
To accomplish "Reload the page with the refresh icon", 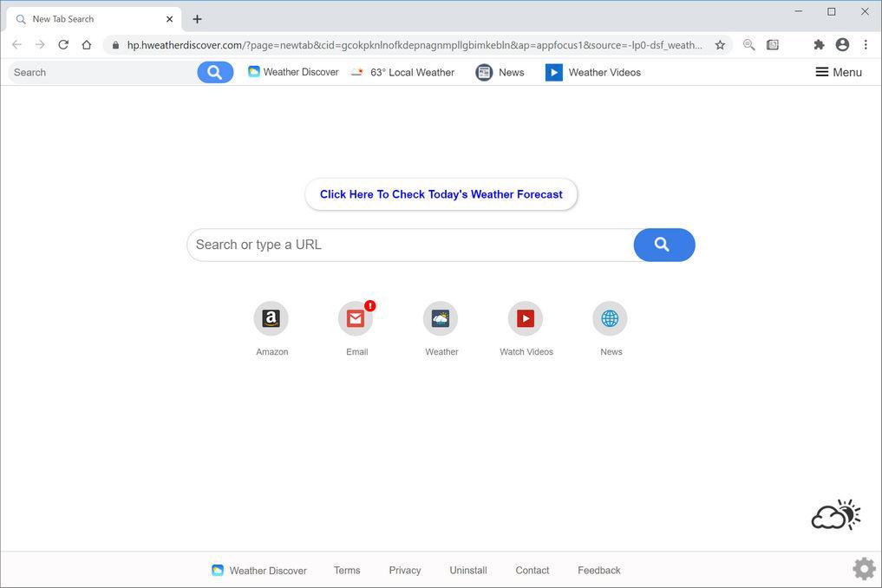I will [63, 45].
